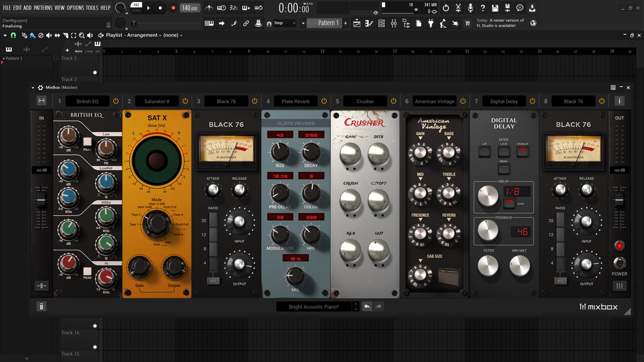Open the Playlist view icon

click(x=357, y=23)
